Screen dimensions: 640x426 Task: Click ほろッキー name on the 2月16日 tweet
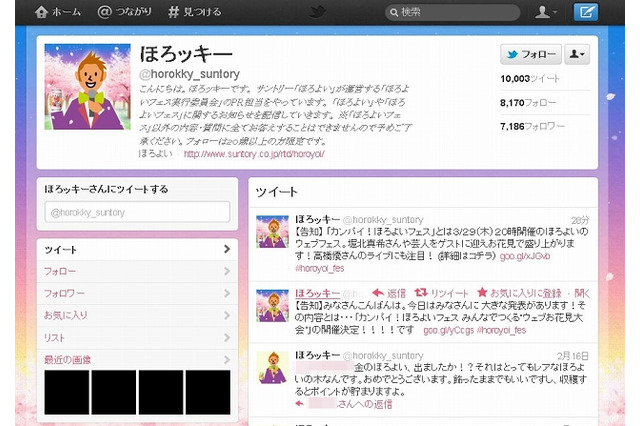pyautogui.click(x=318, y=355)
